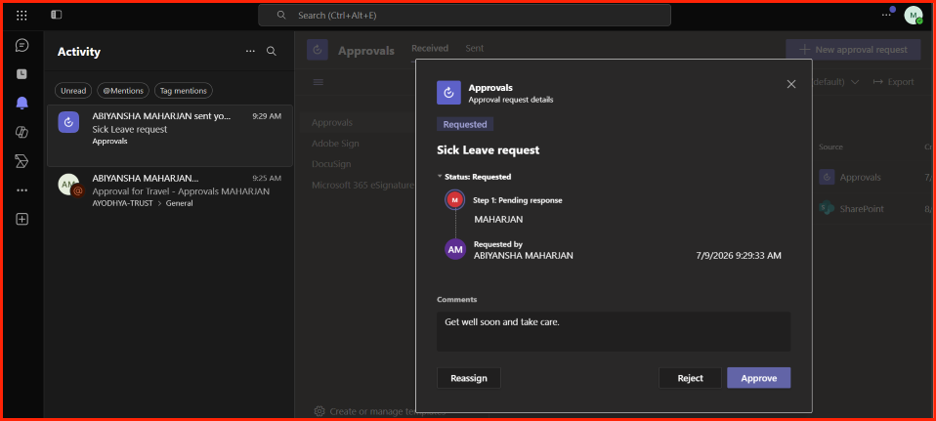Toggle the sidebar panel icon in title bar

56,15
